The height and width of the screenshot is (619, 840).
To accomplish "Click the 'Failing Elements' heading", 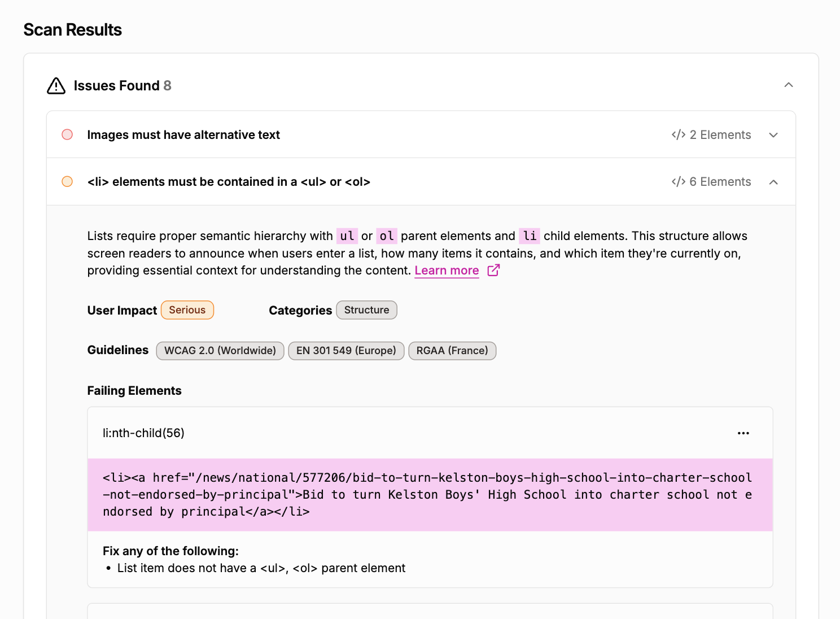I will pyautogui.click(x=134, y=391).
